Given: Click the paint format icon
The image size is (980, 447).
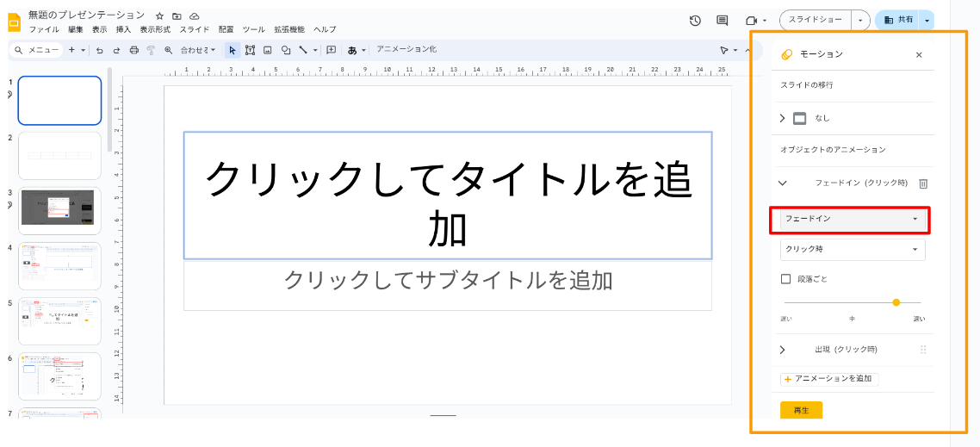Looking at the screenshot, I should (x=151, y=50).
